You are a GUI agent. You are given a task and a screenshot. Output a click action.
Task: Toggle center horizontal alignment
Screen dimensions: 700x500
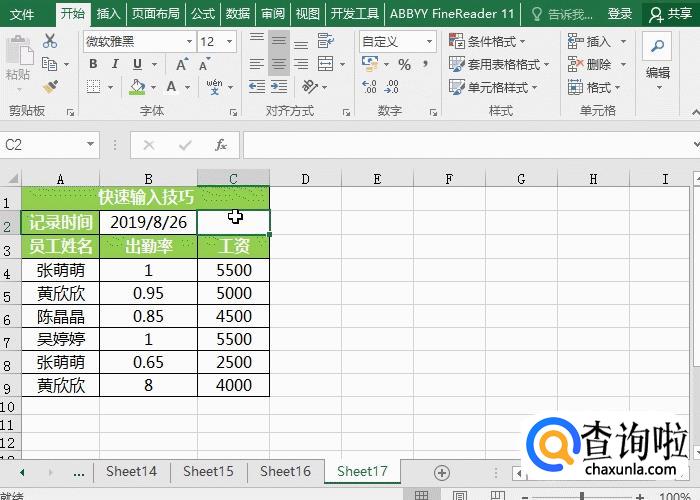point(279,64)
